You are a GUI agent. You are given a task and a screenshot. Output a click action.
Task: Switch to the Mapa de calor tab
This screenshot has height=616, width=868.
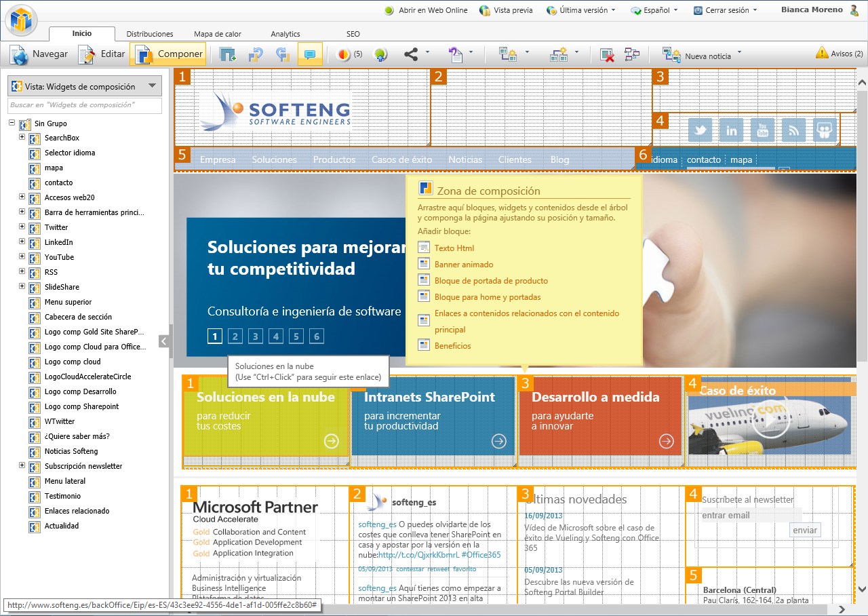217,34
